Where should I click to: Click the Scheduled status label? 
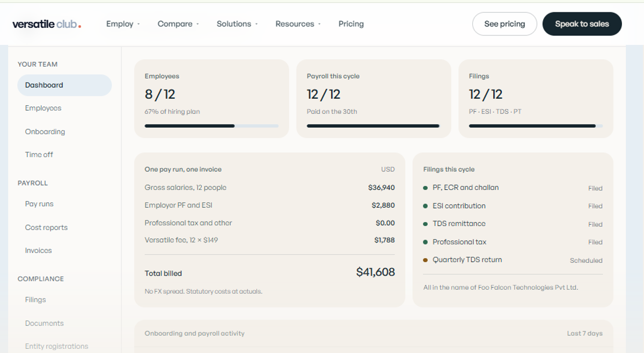pyautogui.click(x=586, y=261)
